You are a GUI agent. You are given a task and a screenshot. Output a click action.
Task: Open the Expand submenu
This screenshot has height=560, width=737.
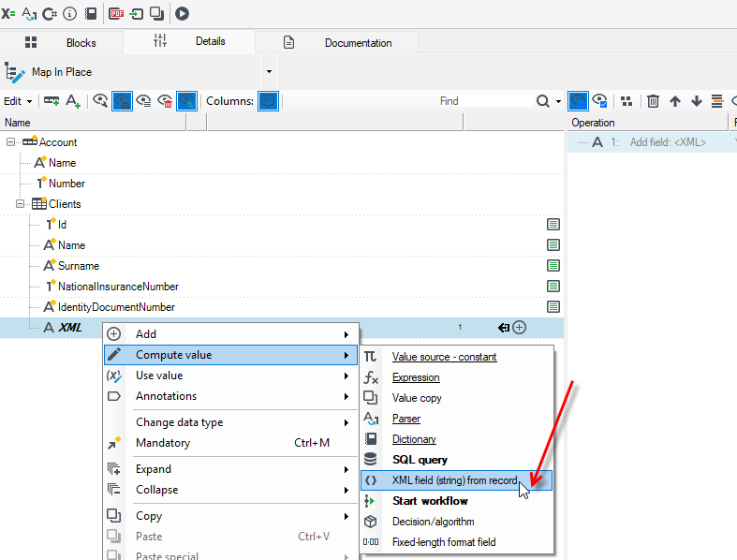pyautogui.click(x=231, y=469)
